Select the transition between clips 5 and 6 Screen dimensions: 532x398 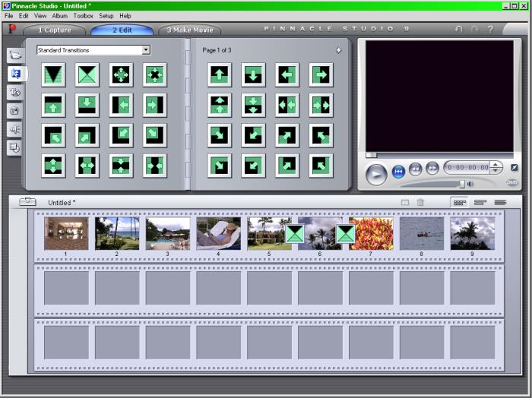click(x=295, y=234)
